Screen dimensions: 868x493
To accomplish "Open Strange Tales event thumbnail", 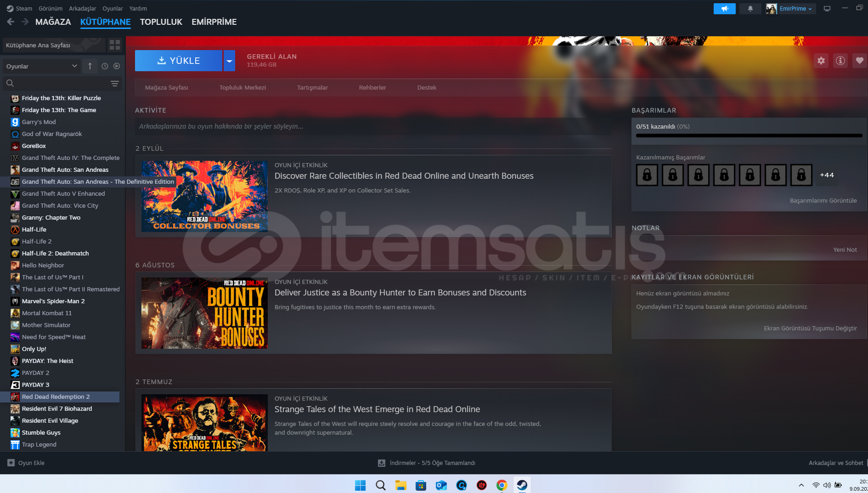I will [x=204, y=422].
